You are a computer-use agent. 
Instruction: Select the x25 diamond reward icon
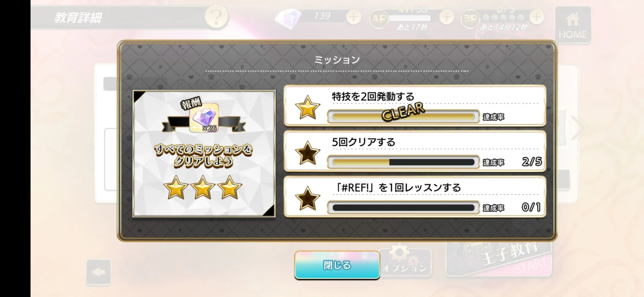[x=204, y=118]
